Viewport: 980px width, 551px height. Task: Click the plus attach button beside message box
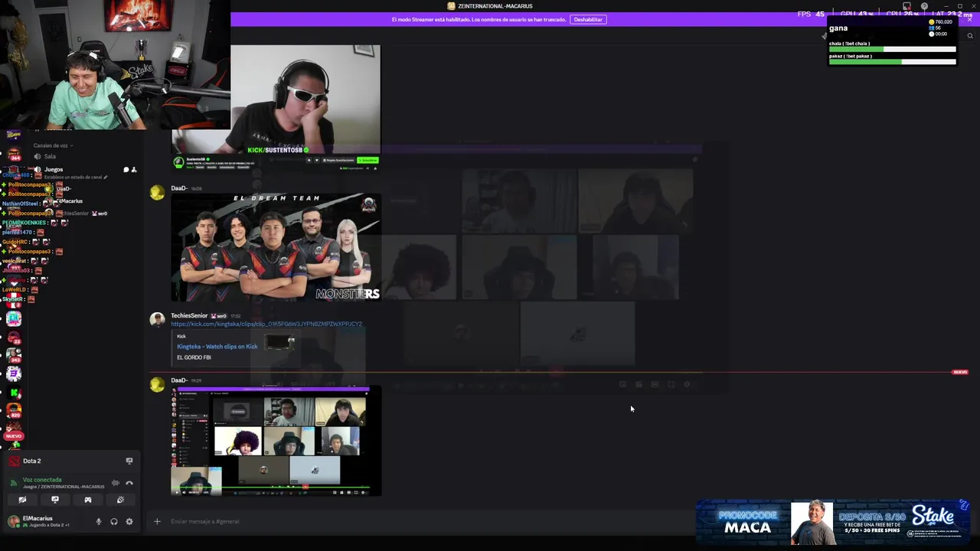[x=157, y=521]
